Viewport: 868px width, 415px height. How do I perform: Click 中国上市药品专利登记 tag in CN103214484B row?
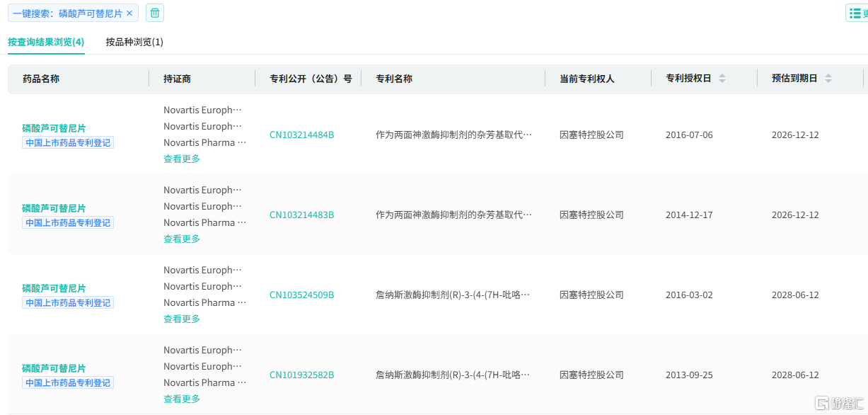point(68,142)
